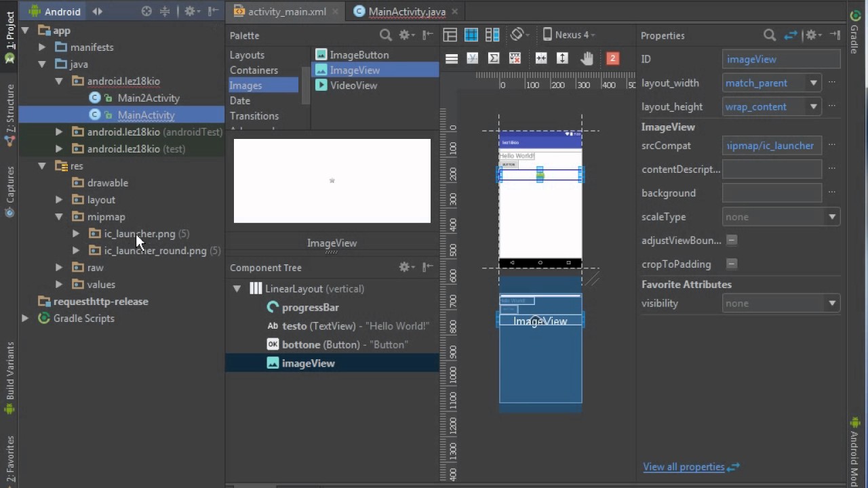The height and width of the screenshot is (488, 868).
Task: Open Properties panel gear settings
Action: click(x=812, y=35)
